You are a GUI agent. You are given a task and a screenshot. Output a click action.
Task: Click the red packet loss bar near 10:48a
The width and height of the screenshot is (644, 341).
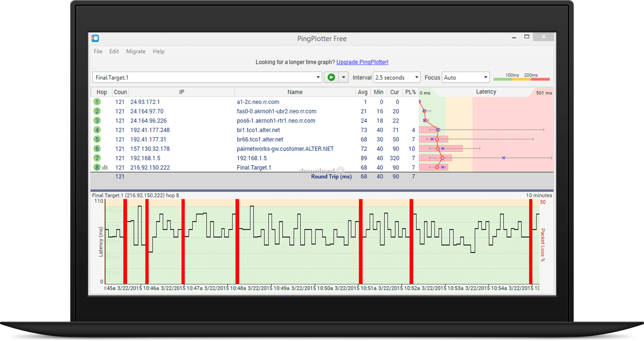237,241
